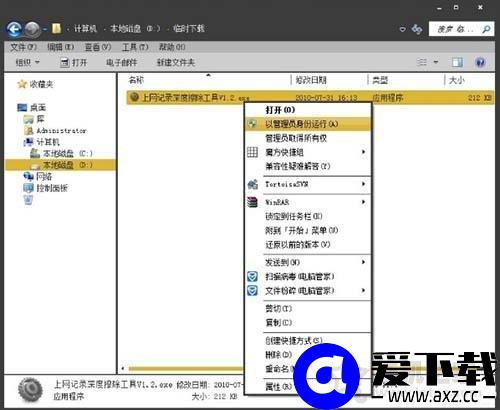The width and height of the screenshot is (500, 410).
Task: Click the Computer (计算机) icon in tree
Action: coord(29,142)
